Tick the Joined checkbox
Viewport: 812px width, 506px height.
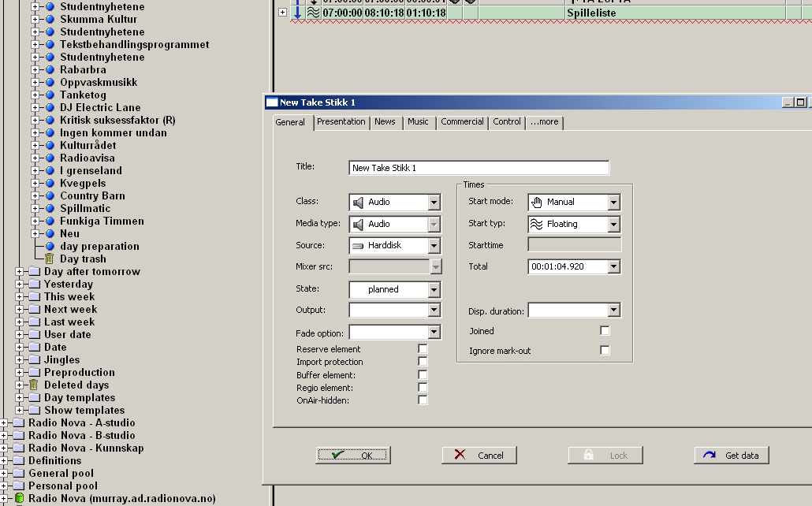[605, 330]
